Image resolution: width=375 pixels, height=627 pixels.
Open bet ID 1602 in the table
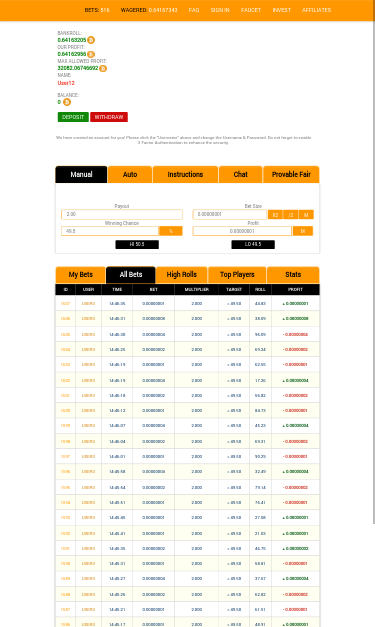coord(65,380)
